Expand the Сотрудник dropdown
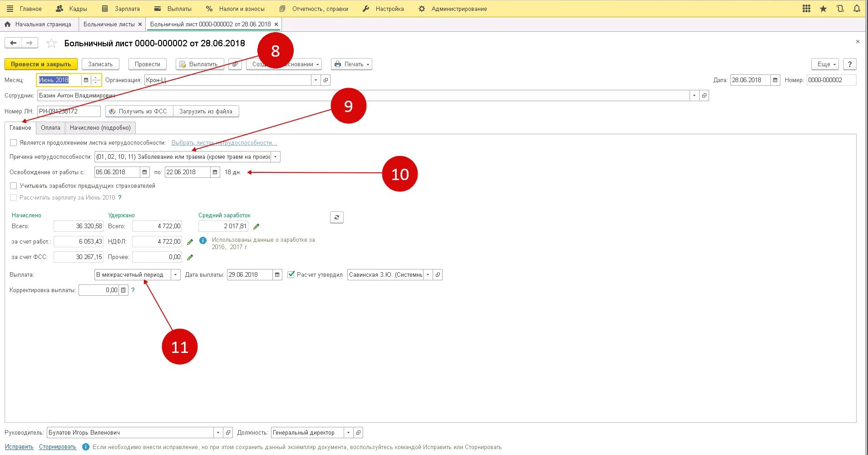 coord(694,95)
